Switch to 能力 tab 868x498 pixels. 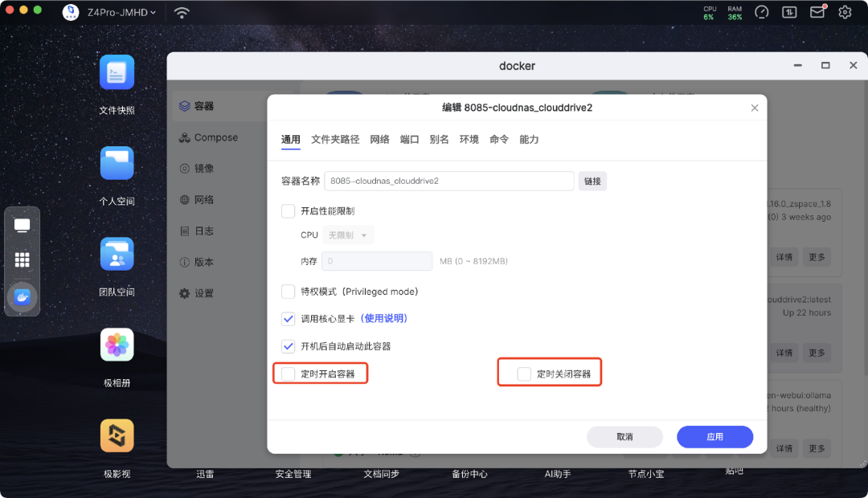tap(529, 140)
